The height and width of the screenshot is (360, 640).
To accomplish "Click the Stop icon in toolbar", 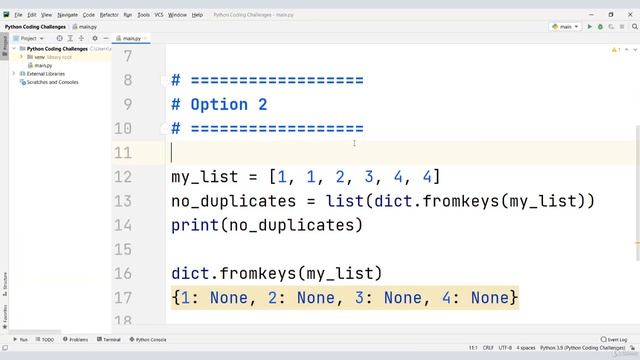I will [622, 27].
